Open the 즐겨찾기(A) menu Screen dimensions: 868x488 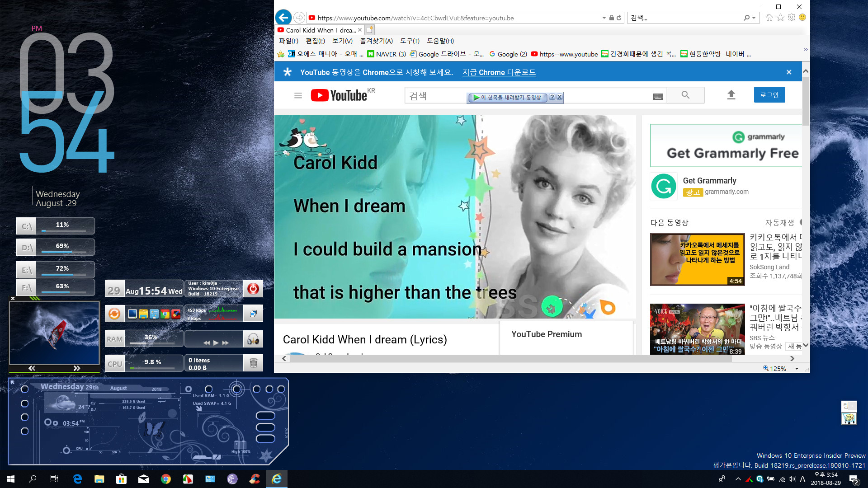click(376, 41)
